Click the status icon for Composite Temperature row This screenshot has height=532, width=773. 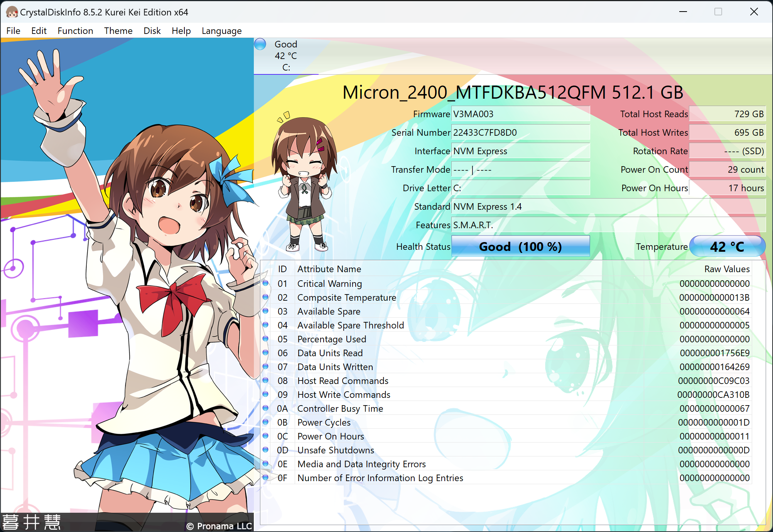(265, 297)
